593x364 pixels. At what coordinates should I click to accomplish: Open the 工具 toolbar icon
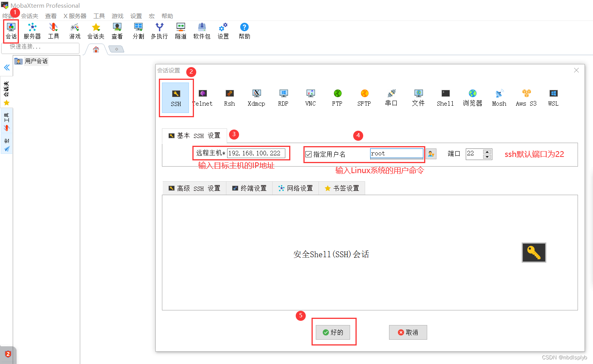(53, 31)
